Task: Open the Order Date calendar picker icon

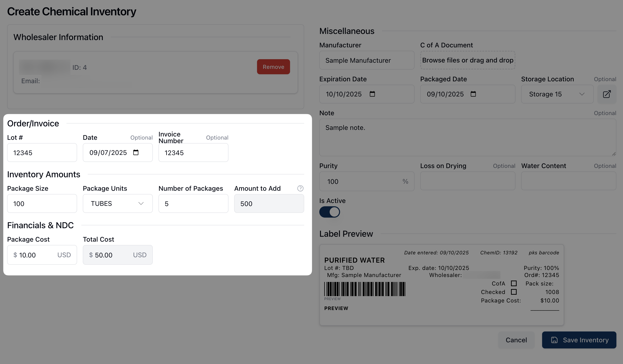Action: [136, 152]
